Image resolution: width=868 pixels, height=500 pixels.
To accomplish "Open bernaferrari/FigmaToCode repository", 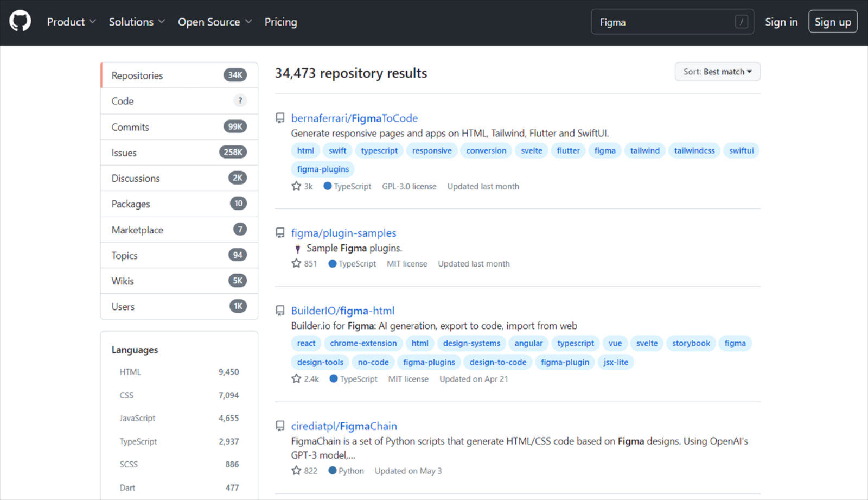I will 354,118.
